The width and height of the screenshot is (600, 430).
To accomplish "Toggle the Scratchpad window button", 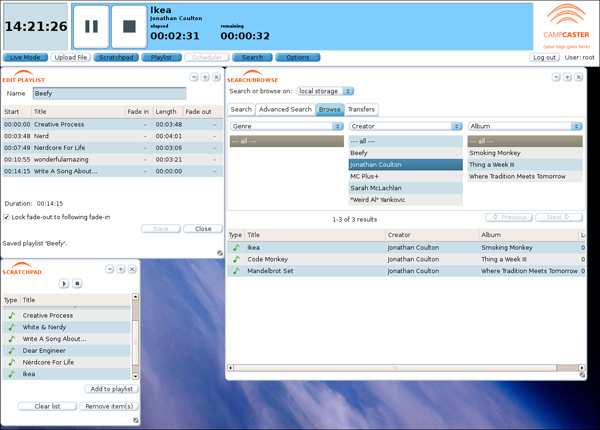I will coord(116,57).
